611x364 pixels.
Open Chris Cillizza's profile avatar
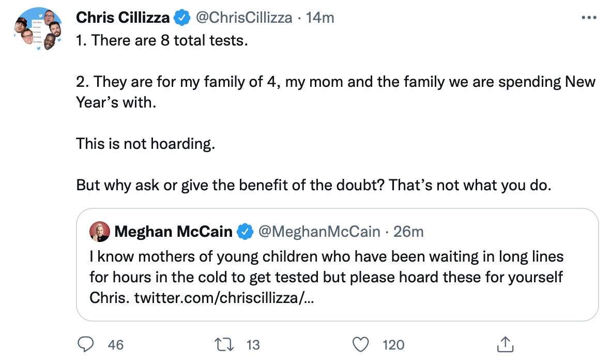38,29
